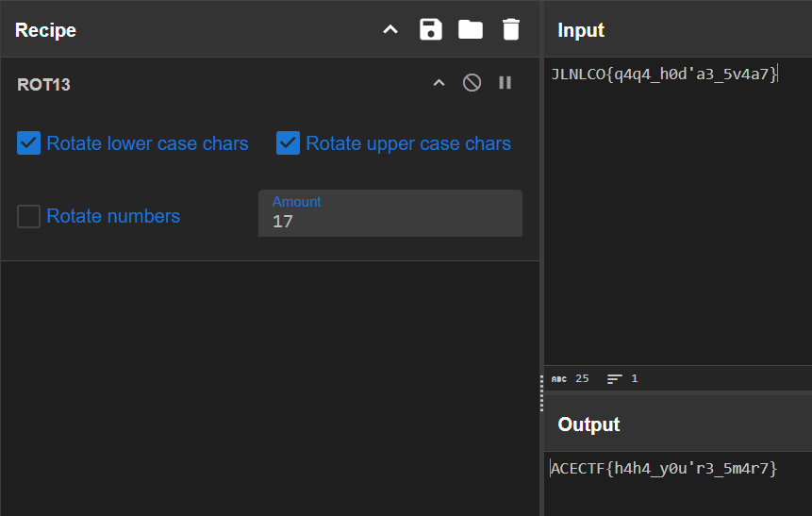
Task: Select the Input pane header
Action: (581, 30)
